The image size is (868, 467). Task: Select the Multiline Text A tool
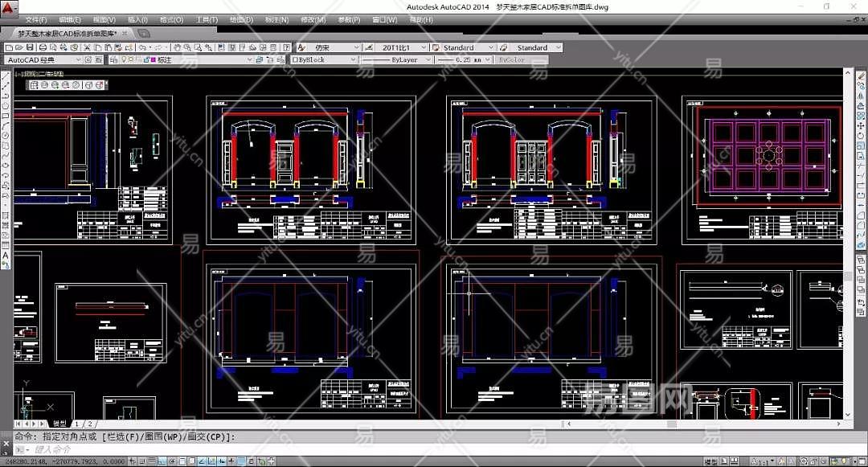pos(6,255)
